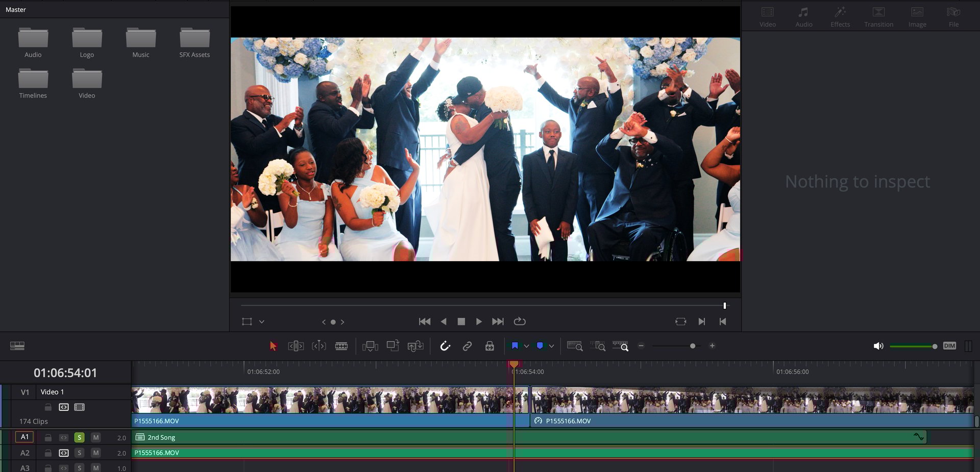Screen dimensions: 980x472
Task: Activate Trim Edit Mode tool
Action: click(296, 346)
